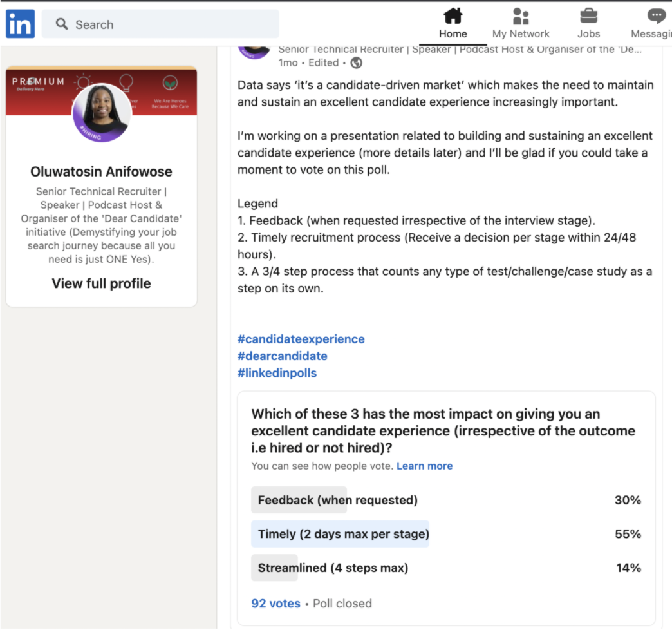
Task: Open the #dearcandidate hashtag
Action: pyautogui.click(x=282, y=356)
